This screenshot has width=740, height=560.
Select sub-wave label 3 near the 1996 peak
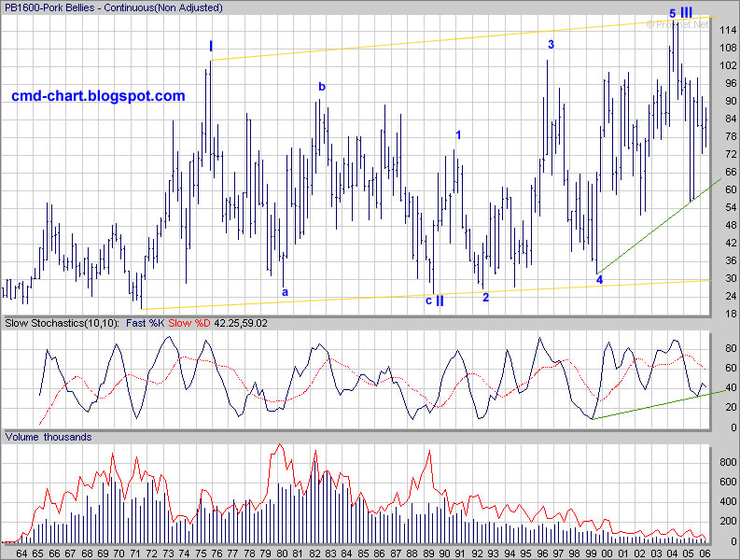tap(551, 44)
